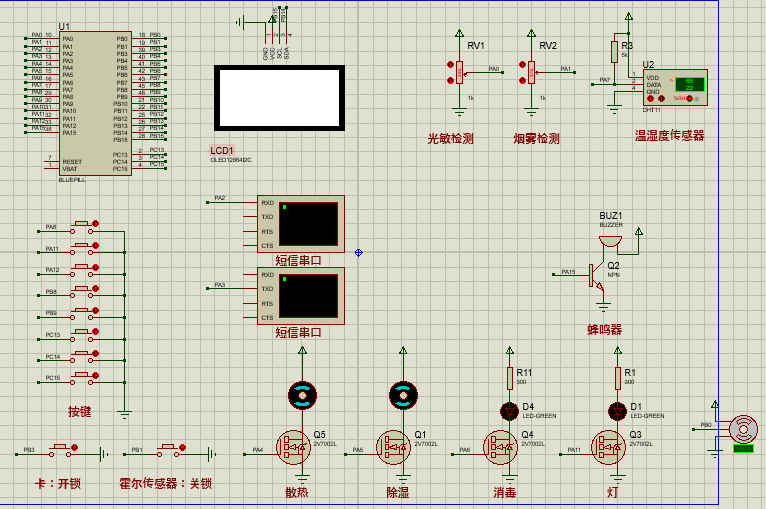Toggle the PB3 card unlock switch dot
The height and width of the screenshot is (509, 766).
point(74,447)
